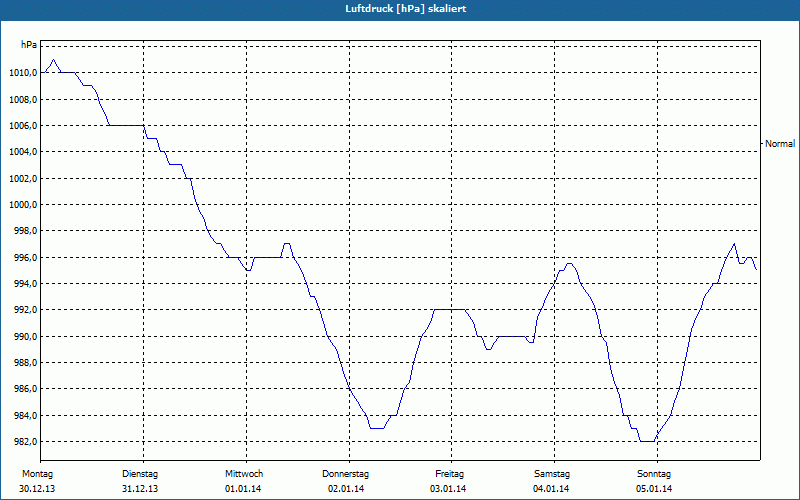Click the 30.12.13 date label
The width and height of the screenshot is (800, 500).
click(37, 489)
